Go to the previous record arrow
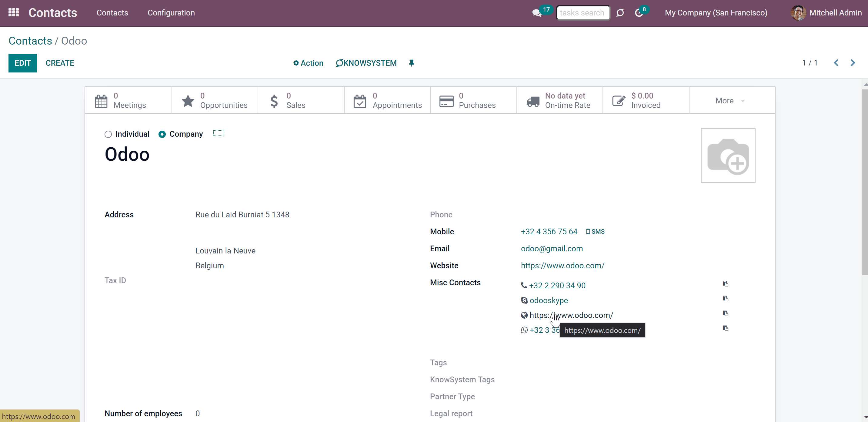This screenshot has height=422, width=868. coord(836,63)
